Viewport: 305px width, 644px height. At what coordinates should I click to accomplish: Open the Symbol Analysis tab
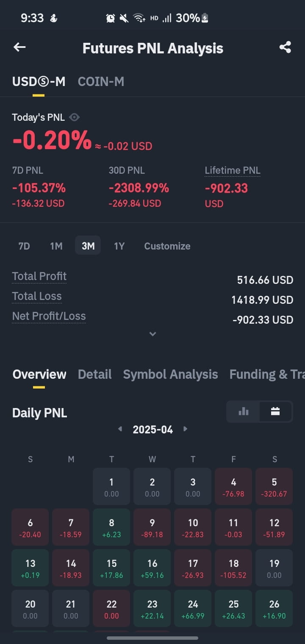[170, 374]
